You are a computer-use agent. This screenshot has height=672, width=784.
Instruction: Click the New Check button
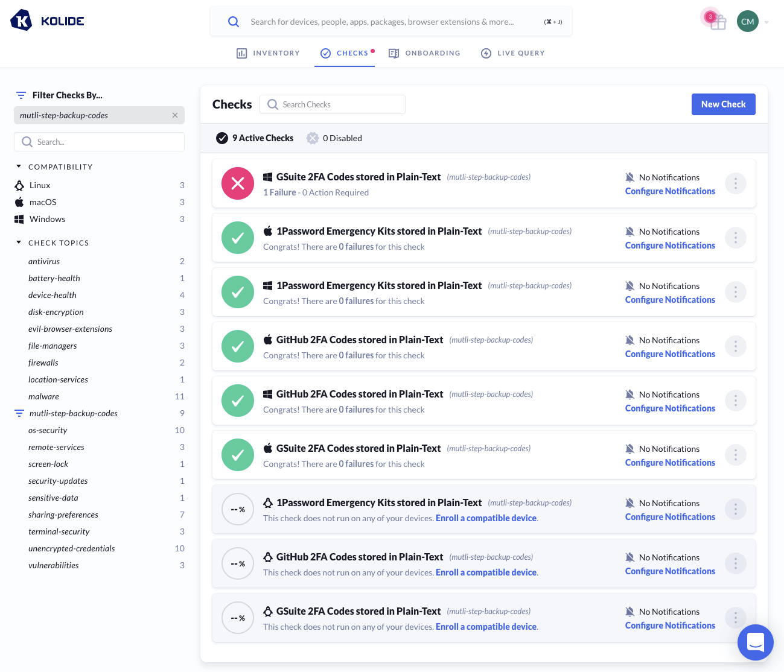723,104
